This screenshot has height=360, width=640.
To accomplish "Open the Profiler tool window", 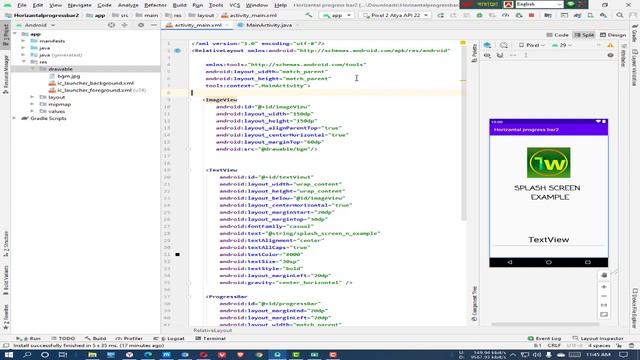I will point(129,338).
